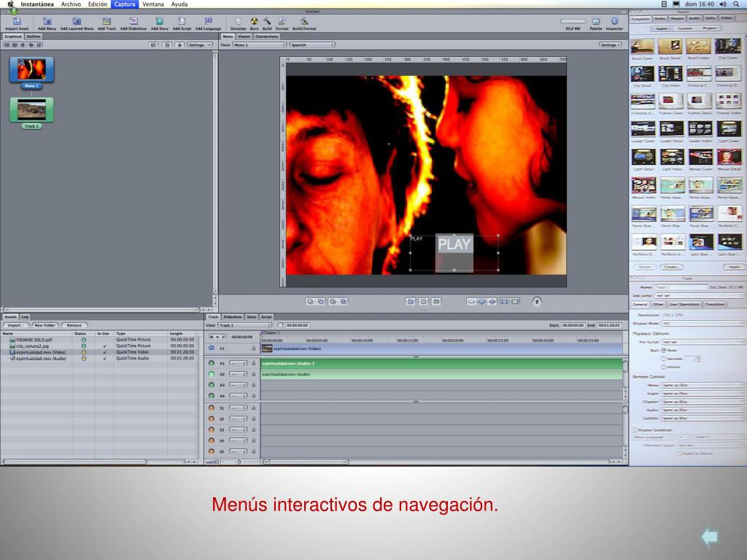Click the Create... button in the Palette
This screenshot has height=560, width=747.
point(671,267)
